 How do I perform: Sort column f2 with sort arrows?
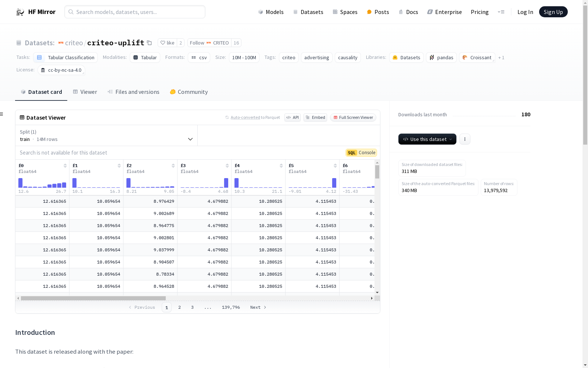pos(173,166)
